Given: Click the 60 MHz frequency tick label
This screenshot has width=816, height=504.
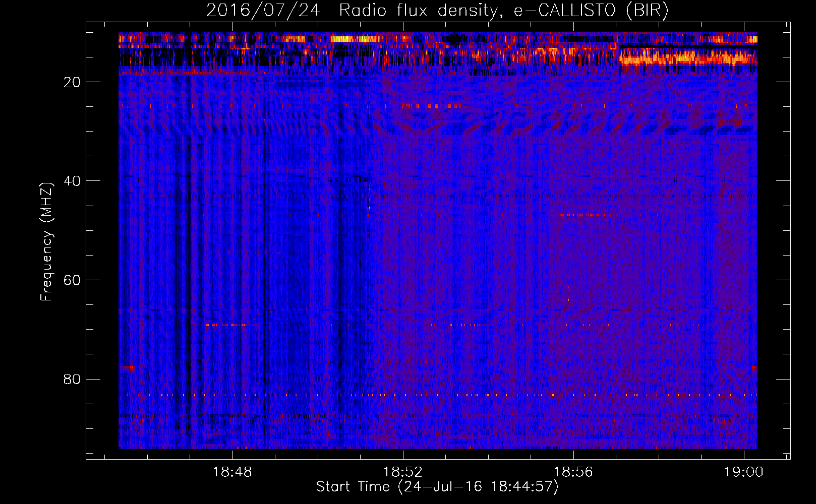Looking at the screenshot, I should [x=73, y=280].
